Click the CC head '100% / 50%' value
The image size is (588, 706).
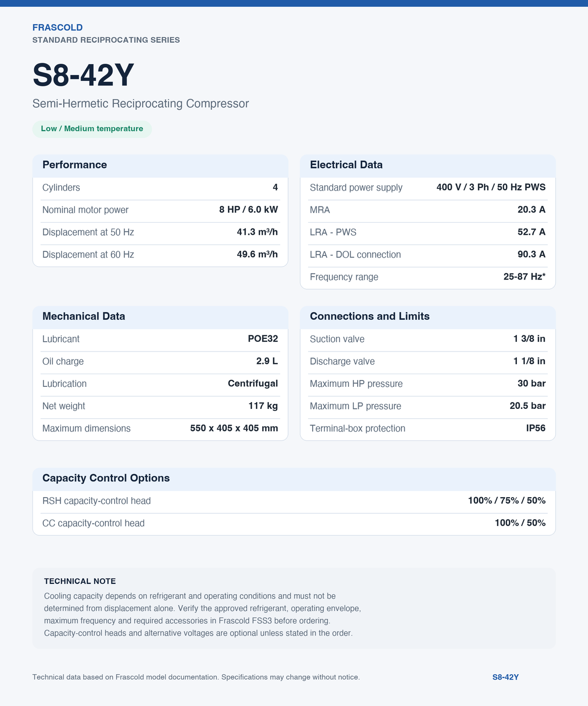tap(520, 523)
